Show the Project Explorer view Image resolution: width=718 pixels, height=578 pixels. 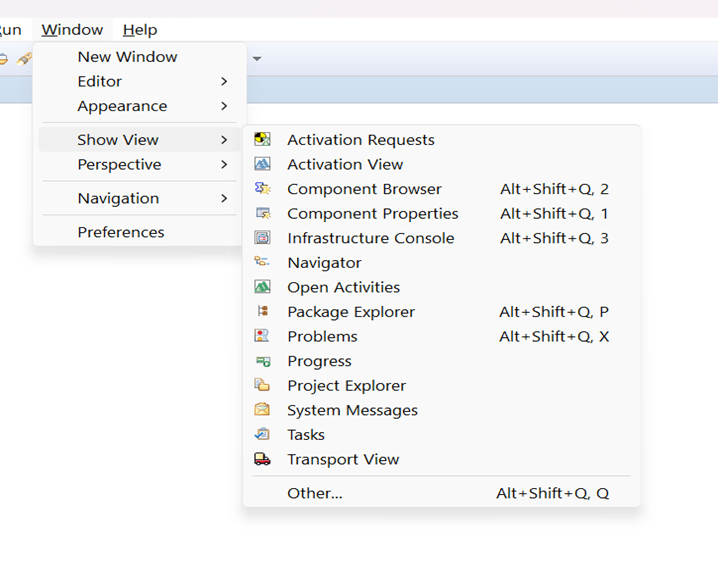[x=441, y=386]
